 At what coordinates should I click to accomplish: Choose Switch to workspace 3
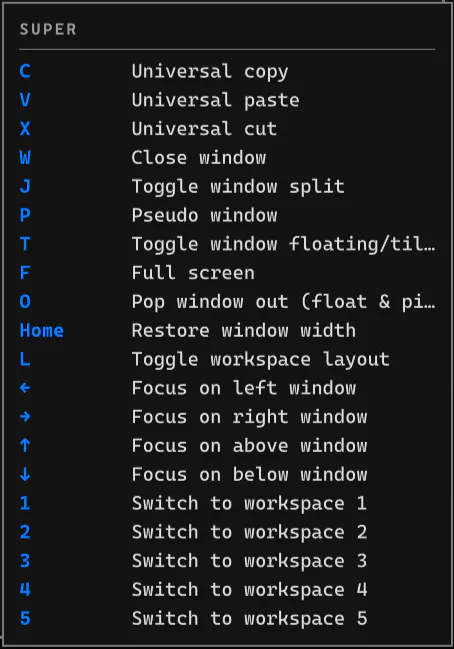point(249,561)
